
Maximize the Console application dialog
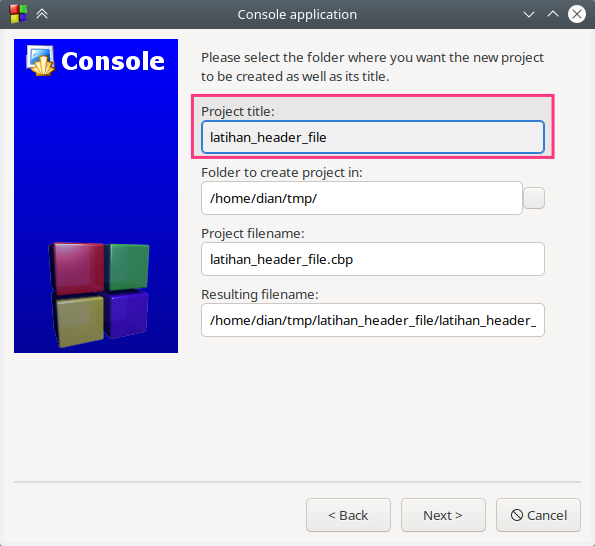(x=553, y=14)
